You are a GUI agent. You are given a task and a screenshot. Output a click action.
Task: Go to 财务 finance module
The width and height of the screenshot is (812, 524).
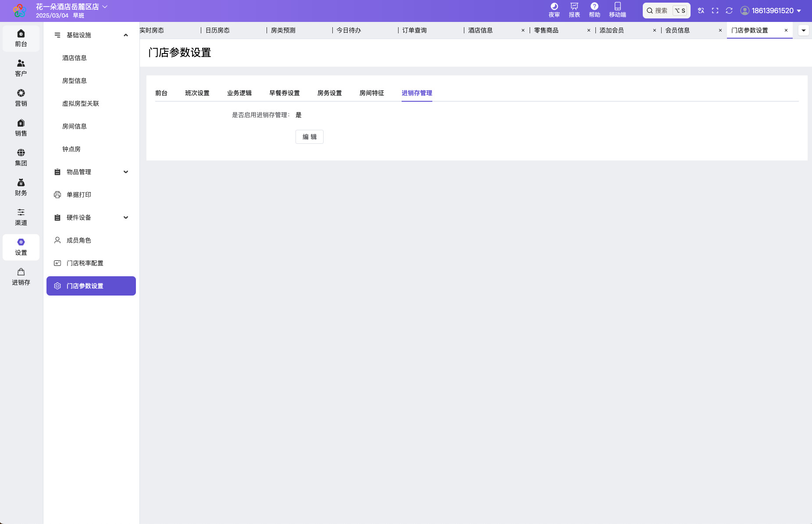click(x=21, y=187)
